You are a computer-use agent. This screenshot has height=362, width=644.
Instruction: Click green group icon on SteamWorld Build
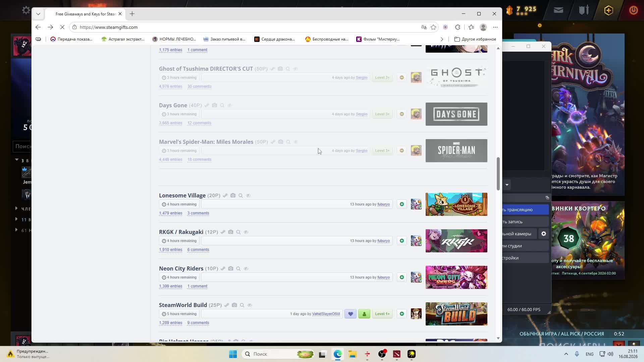point(364,314)
